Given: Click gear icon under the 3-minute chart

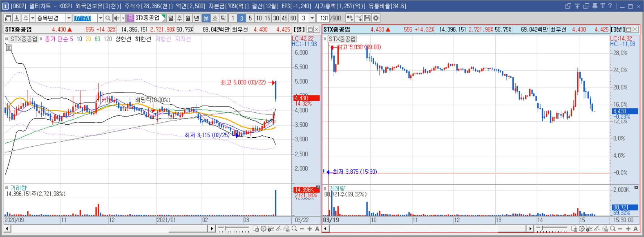Looking at the screenshot, I should coord(582,229).
